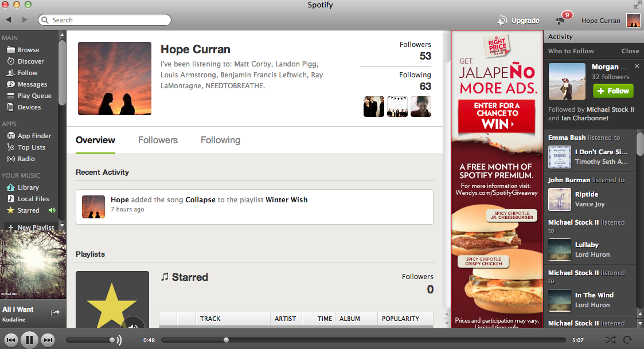Open notifications with the megaphone icon
Image resolution: width=644 pixels, height=349 pixels.
point(561,21)
